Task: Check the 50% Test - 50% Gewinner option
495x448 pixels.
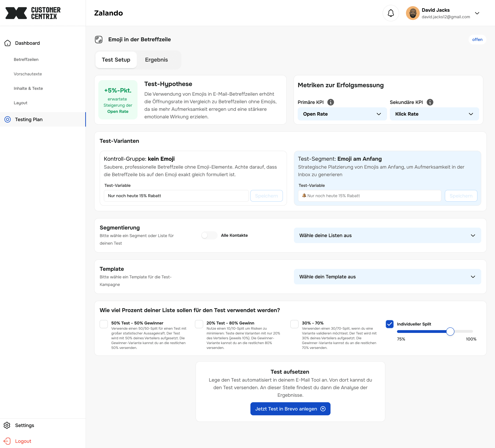Action: pos(104,324)
